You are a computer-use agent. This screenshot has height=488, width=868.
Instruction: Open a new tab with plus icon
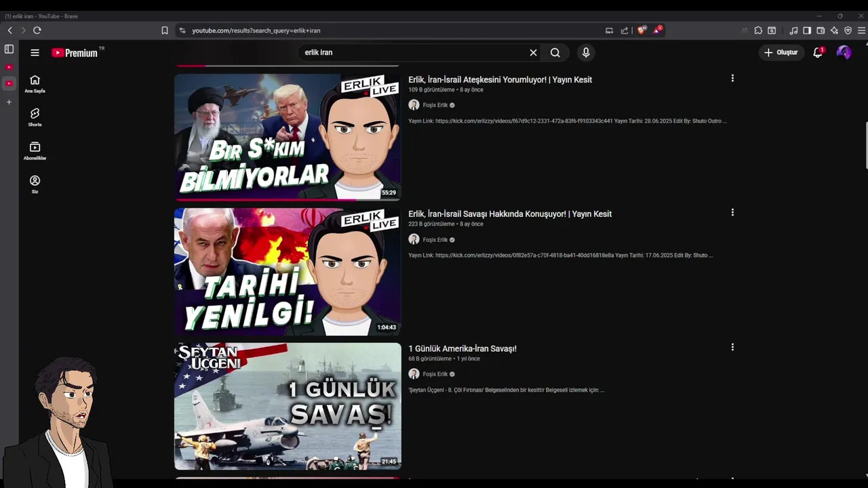[x=9, y=102]
